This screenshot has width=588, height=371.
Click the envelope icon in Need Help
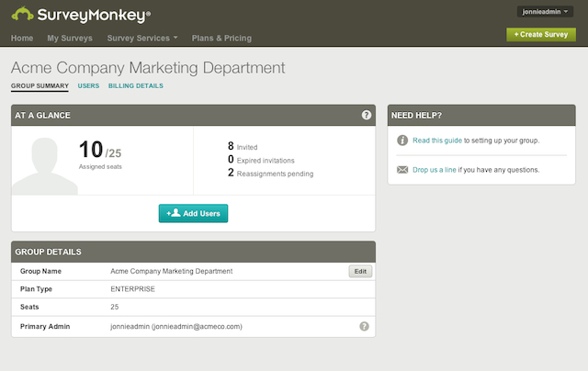coord(402,170)
